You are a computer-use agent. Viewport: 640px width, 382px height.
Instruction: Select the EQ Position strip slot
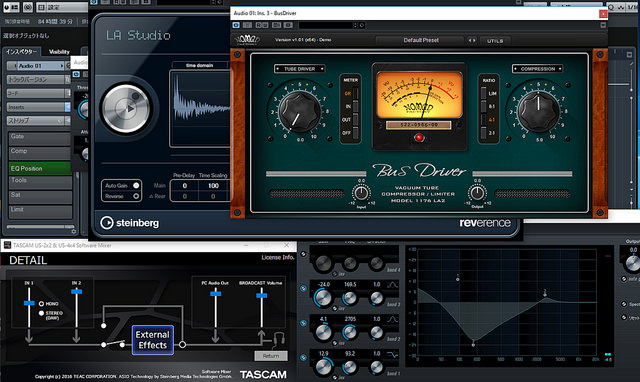pos(40,168)
